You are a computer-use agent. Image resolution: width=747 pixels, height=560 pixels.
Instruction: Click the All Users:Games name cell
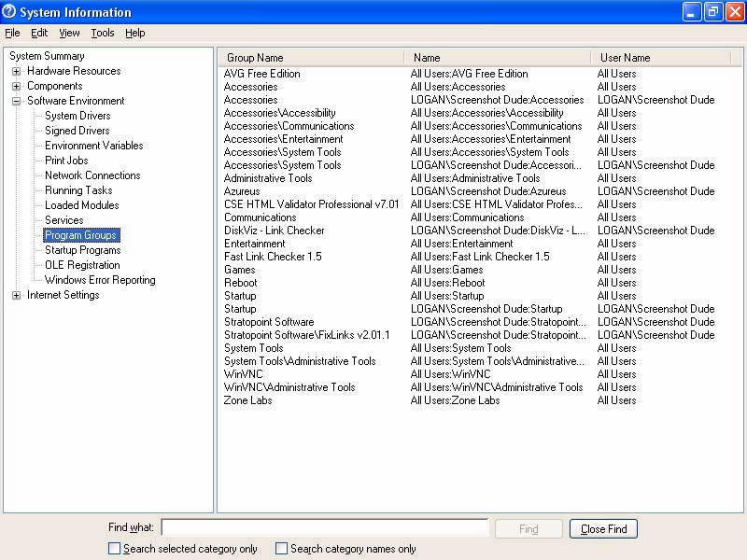click(447, 270)
